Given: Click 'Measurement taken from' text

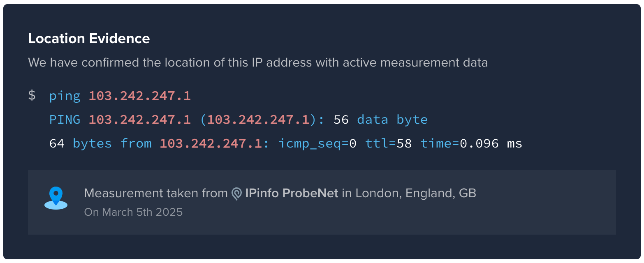Looking at the screenshot, I should coord(156,193).
